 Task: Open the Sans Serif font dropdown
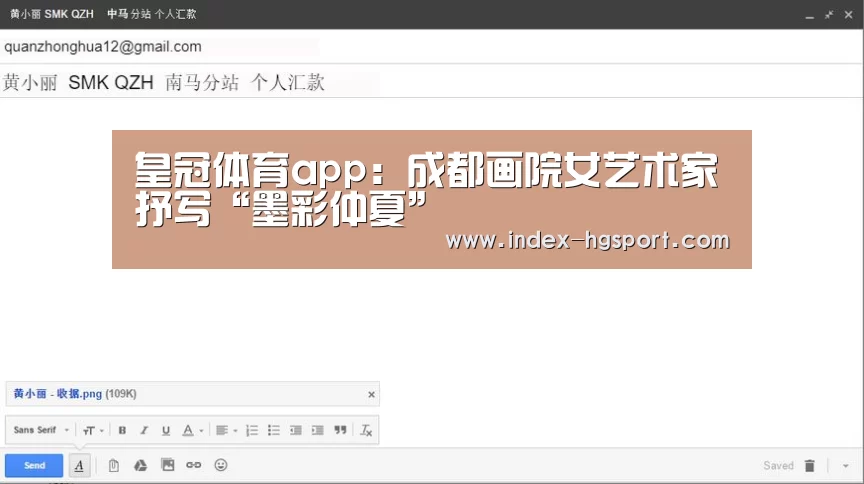(41, 430)
